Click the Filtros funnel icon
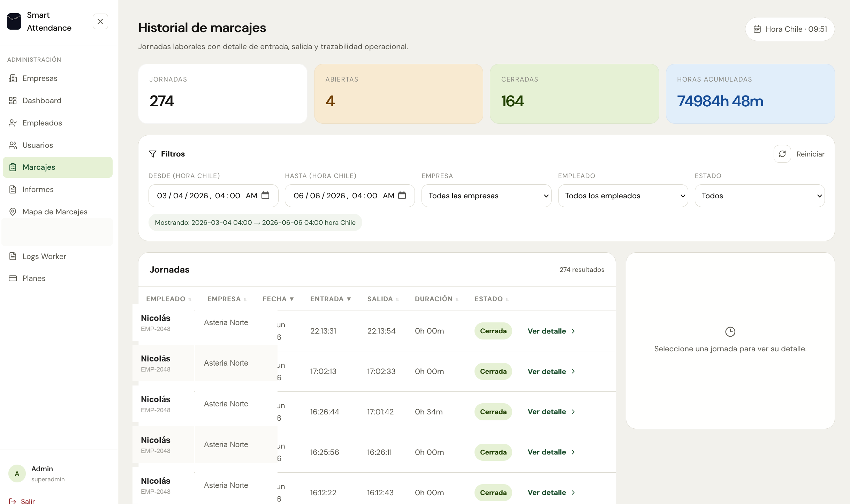Viewport: 850px width, 504px height. click(153, 154)
